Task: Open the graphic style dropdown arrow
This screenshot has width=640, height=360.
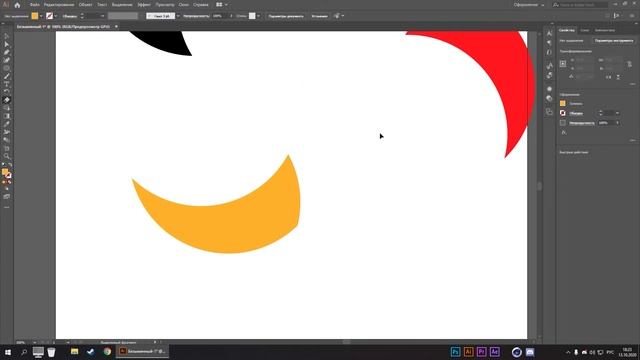Action: click(x=258, y=16)
